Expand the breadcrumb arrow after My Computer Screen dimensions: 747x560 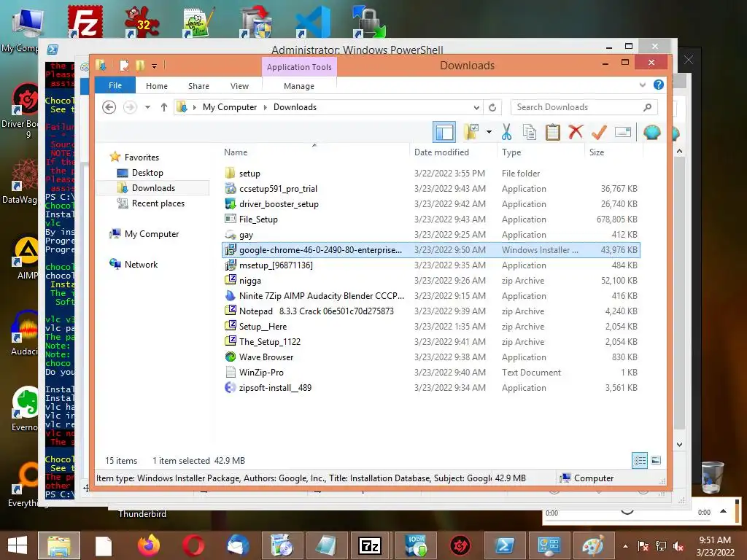click(x=266, y=108)
